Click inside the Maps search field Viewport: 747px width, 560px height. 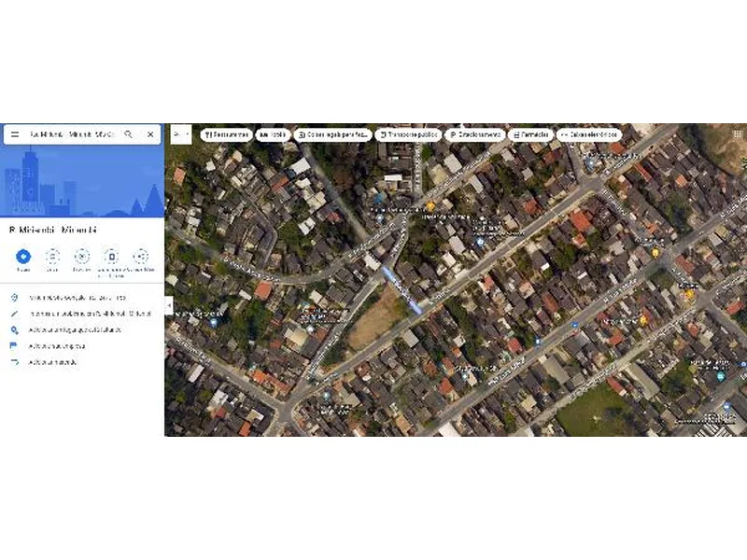73,134
